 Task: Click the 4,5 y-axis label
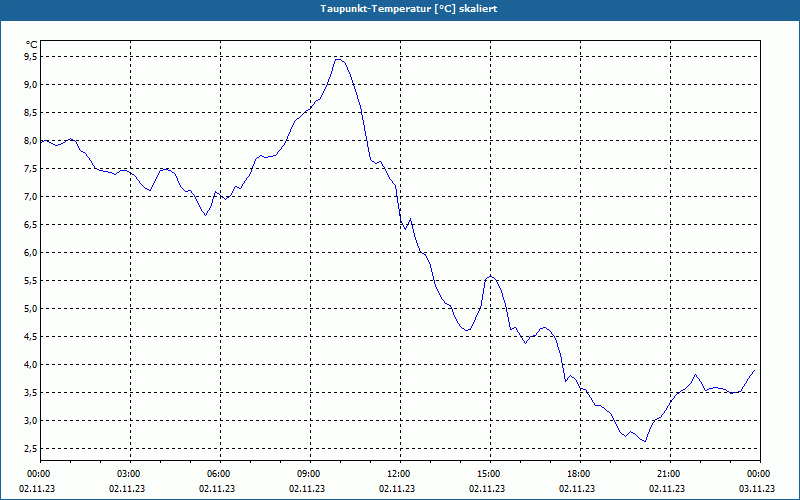31,337
